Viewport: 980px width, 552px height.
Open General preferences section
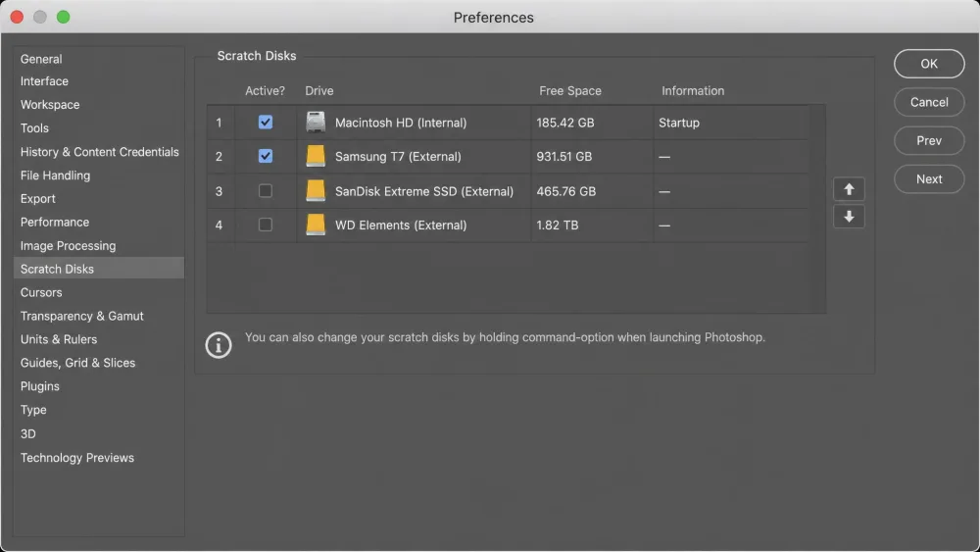coord(41,59)
